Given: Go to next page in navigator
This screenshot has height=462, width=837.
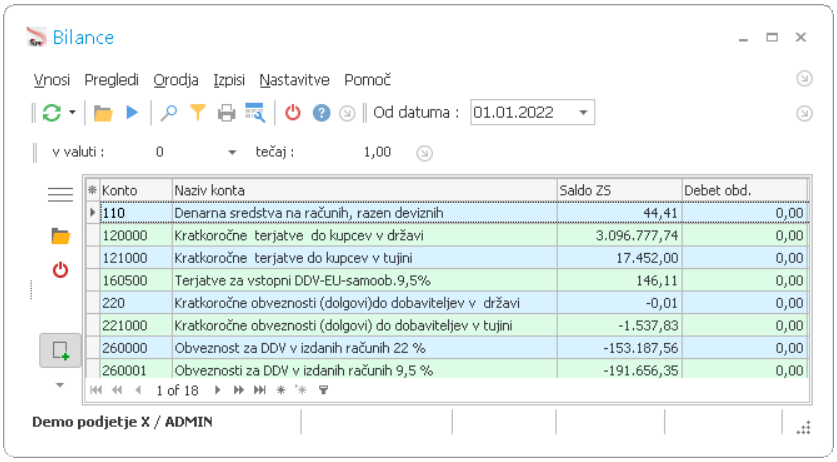Looking at the screenshot, I should 239,390.
